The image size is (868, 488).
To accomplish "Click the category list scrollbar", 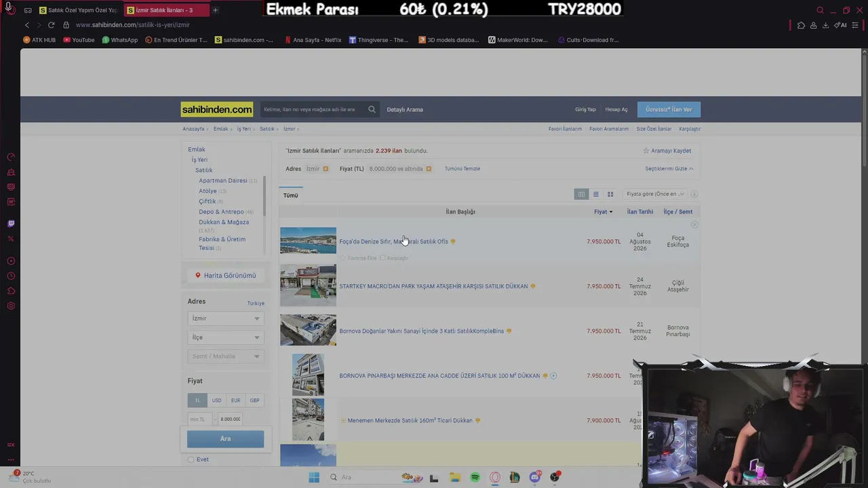I will (x=264, y=195).
